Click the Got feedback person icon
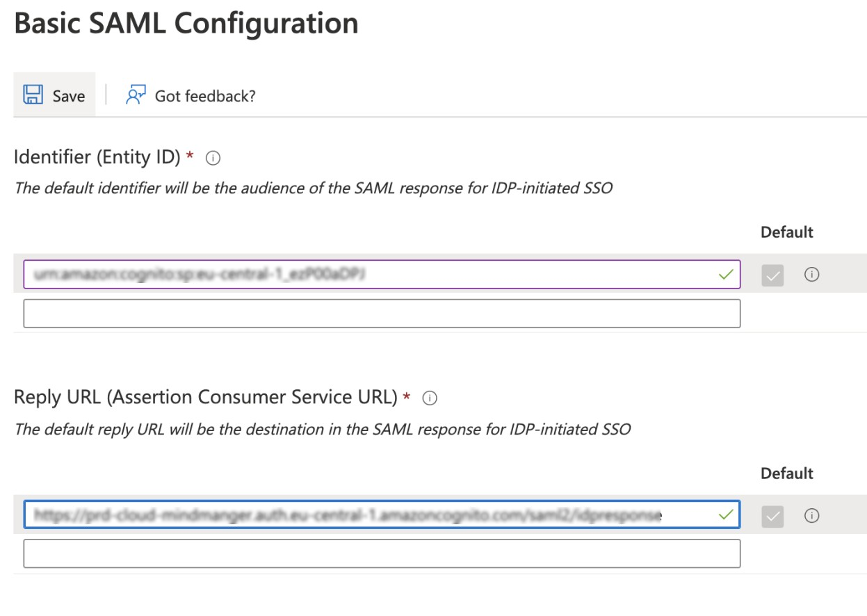 136,95
